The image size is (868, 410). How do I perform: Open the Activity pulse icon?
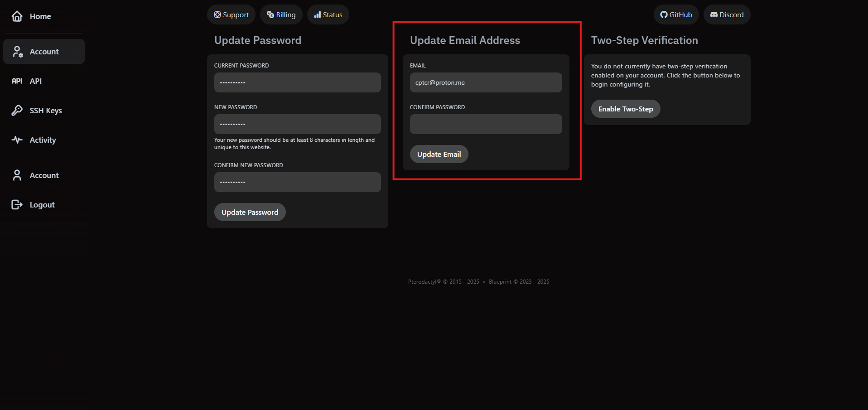point(17,140)
